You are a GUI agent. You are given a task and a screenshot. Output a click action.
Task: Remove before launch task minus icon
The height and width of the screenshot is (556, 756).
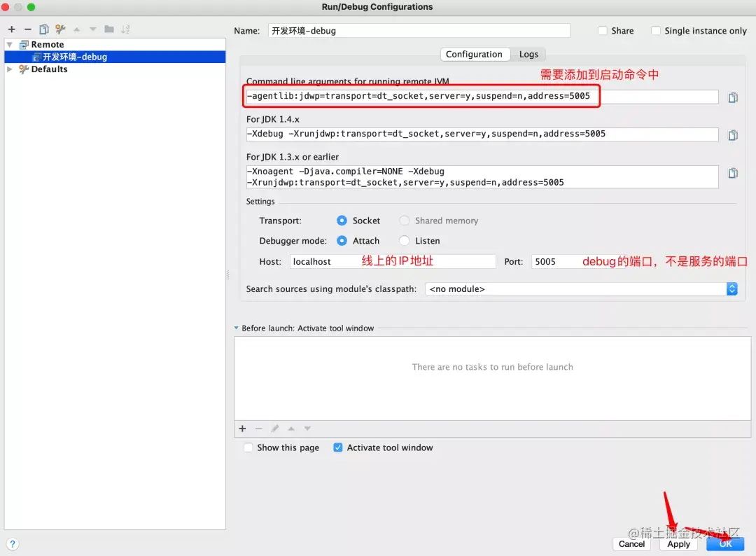coord(258,429)
